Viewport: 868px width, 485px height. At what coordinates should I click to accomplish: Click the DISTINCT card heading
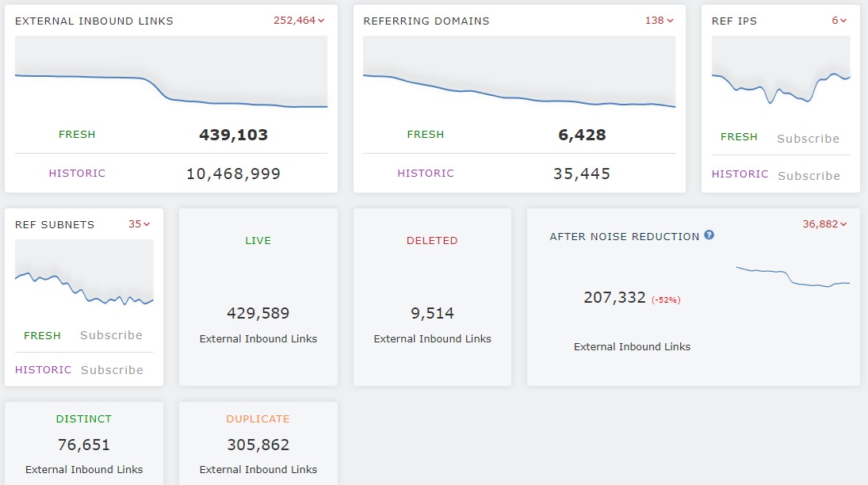(x=84, y=419)
